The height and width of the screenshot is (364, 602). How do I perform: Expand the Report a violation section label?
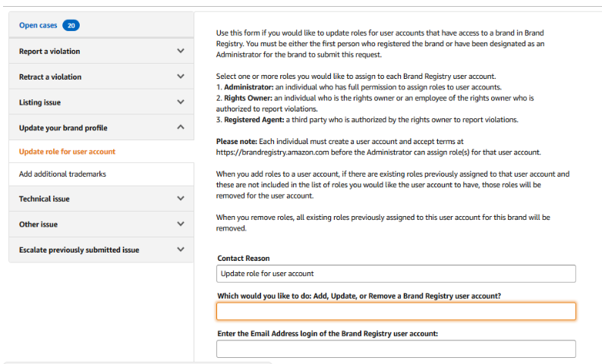pos(49,52)
